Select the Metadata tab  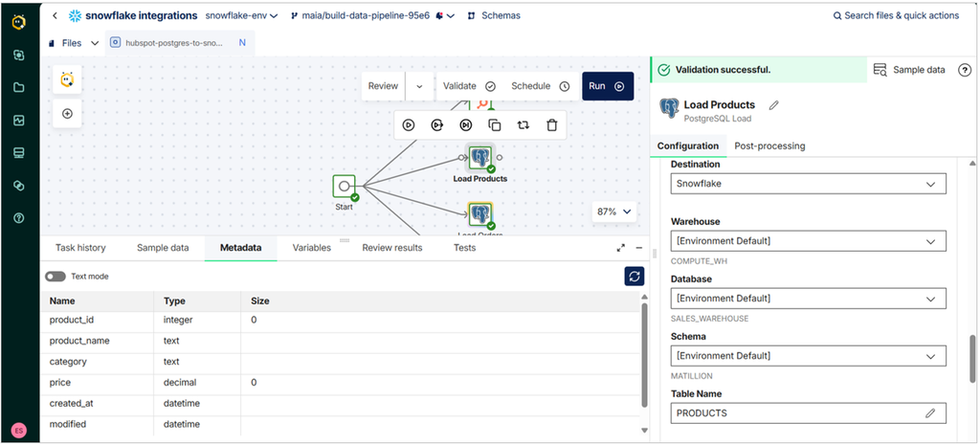tap(240, 248)
